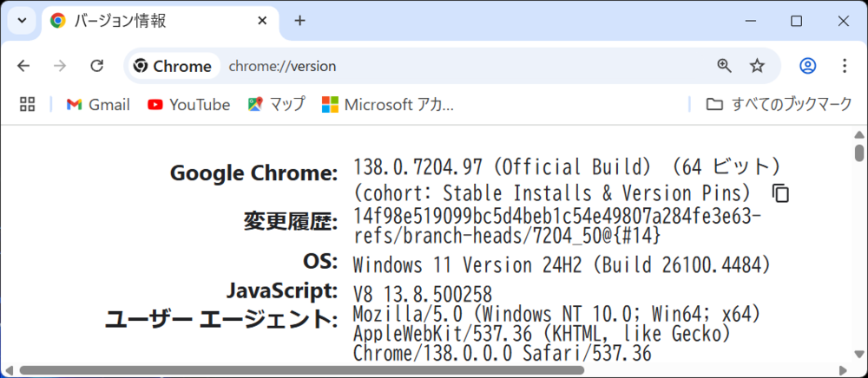Copy version info with the copy icon
The height and width of the screenshot is (378, 868).
tap(780, 193)
